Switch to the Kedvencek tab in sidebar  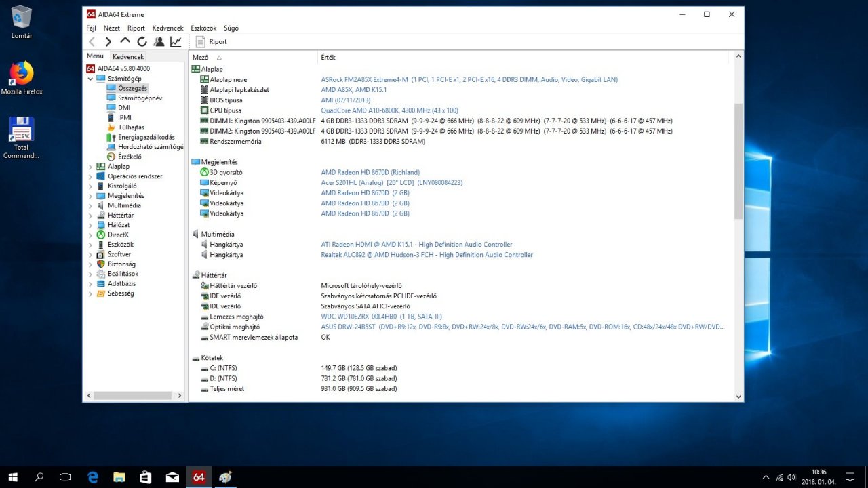(128, 57)
